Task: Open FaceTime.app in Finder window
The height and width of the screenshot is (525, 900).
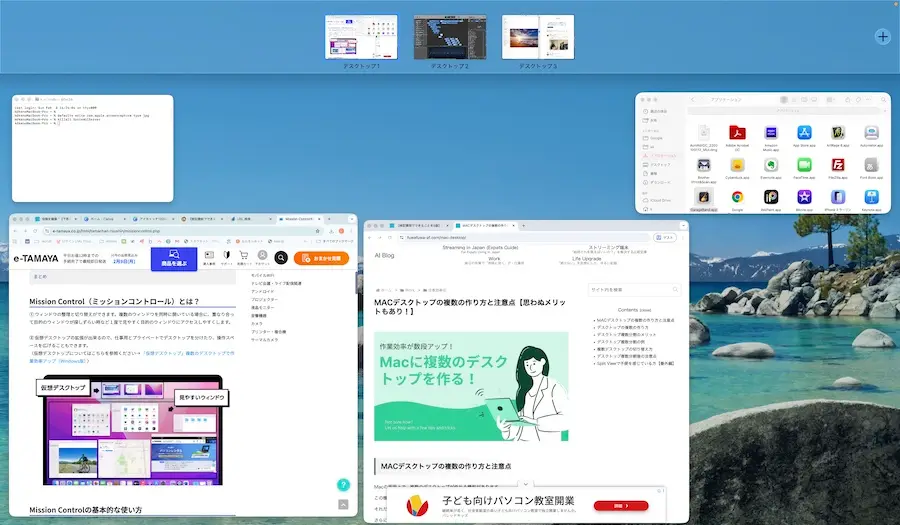Action: click(804, 165)
